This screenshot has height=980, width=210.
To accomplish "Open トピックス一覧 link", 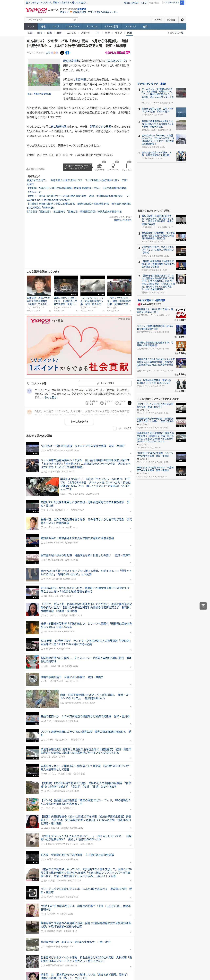I will (x=175, y=33).
